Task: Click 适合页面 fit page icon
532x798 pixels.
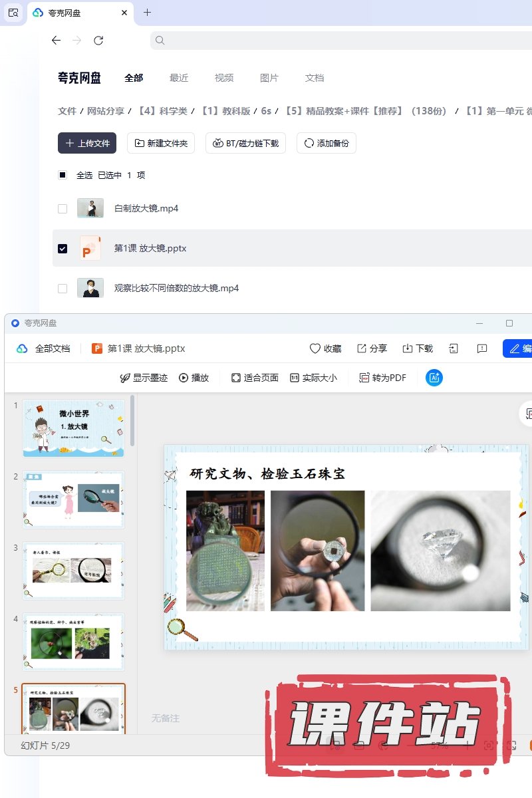Action: coord(235,378)
